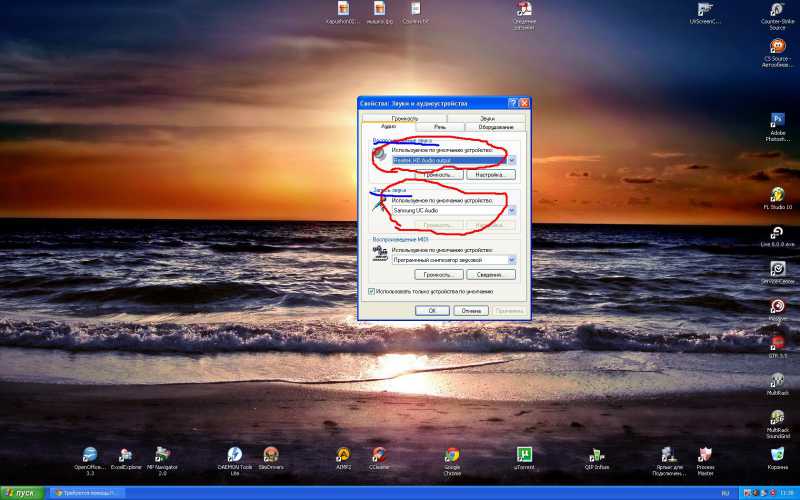
Task: Launch uTorrent from the desktop
Action: 522,455
